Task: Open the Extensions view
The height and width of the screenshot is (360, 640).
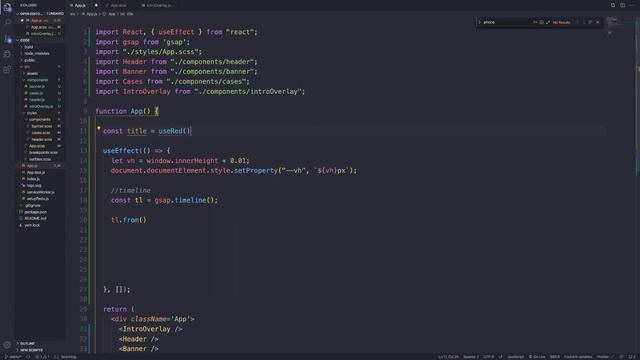Action: 7,70
